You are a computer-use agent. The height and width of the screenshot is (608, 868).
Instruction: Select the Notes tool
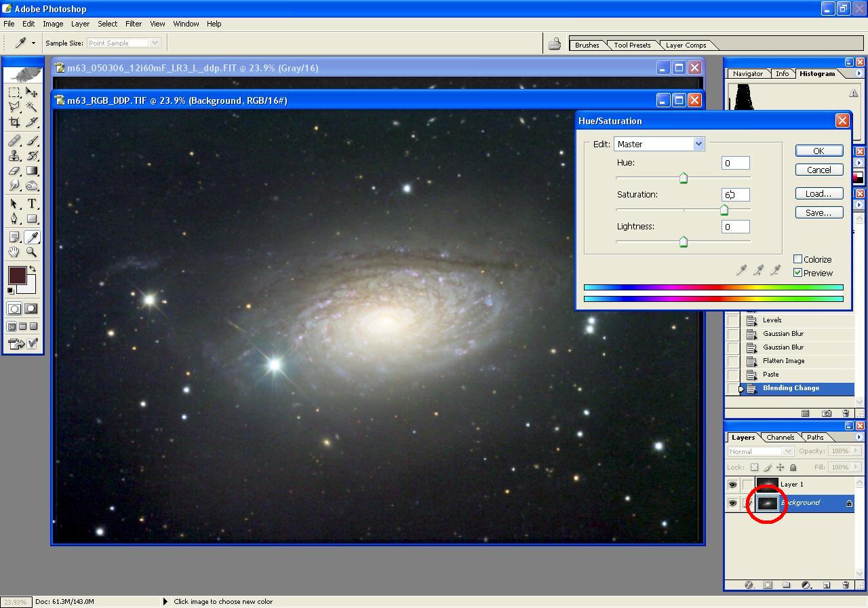click(x=14, y=237)
